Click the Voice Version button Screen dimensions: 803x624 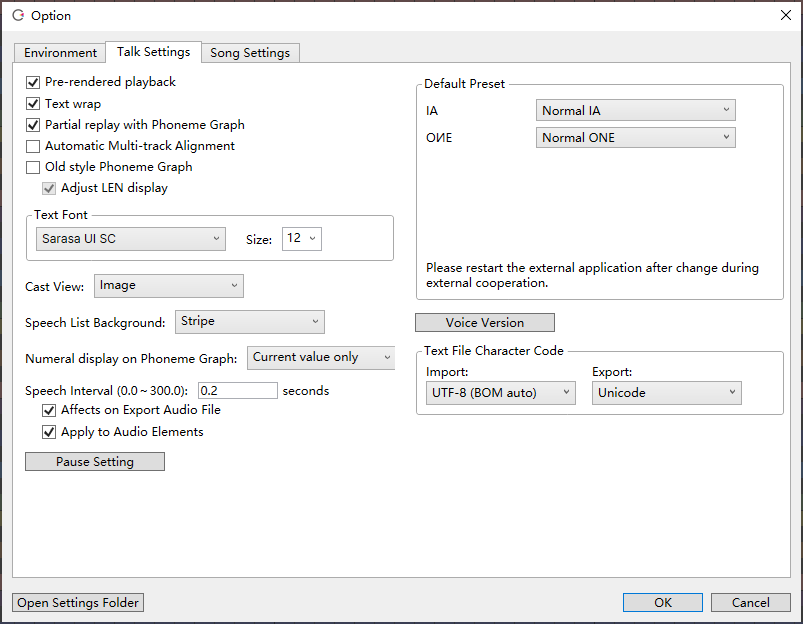[x=485, y=323]
